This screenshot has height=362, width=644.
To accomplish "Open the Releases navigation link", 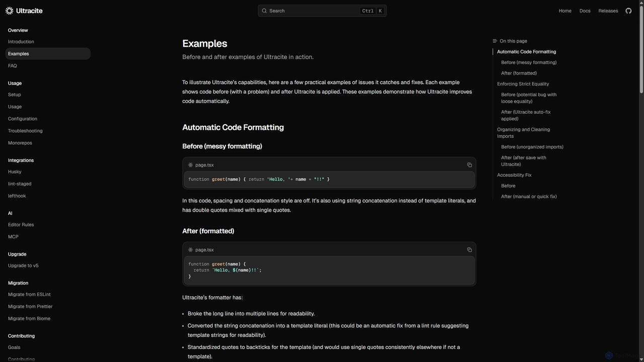I will [x=608, y=11].
